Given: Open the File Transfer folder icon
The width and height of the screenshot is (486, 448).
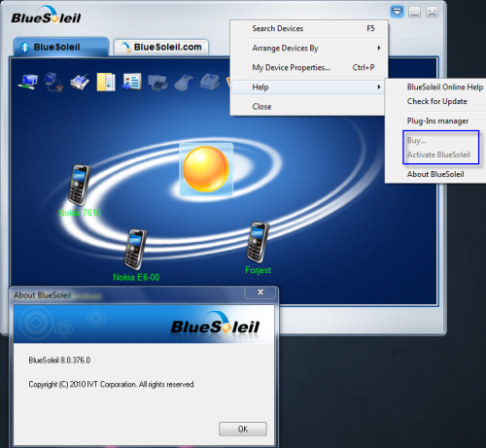Looking at the screenshot, I should [x=106, y=82].
